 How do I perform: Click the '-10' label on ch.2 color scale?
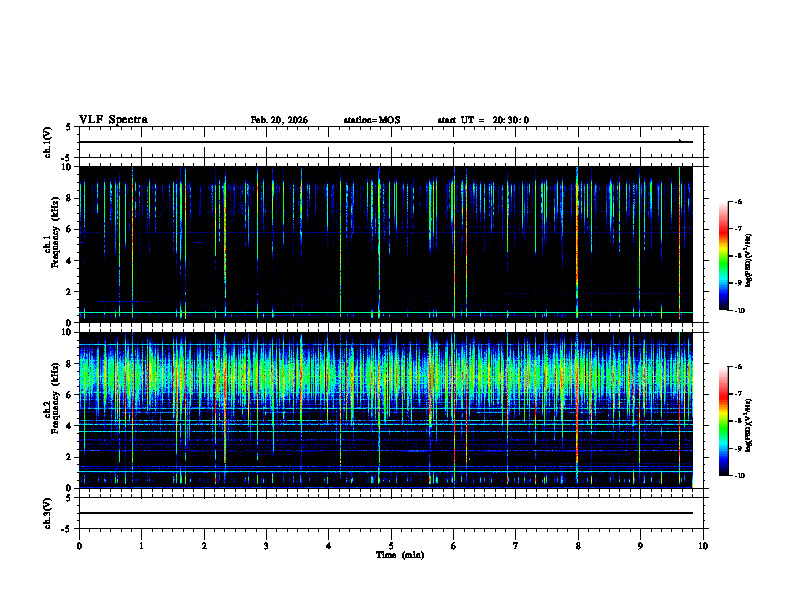pos(739,476)
